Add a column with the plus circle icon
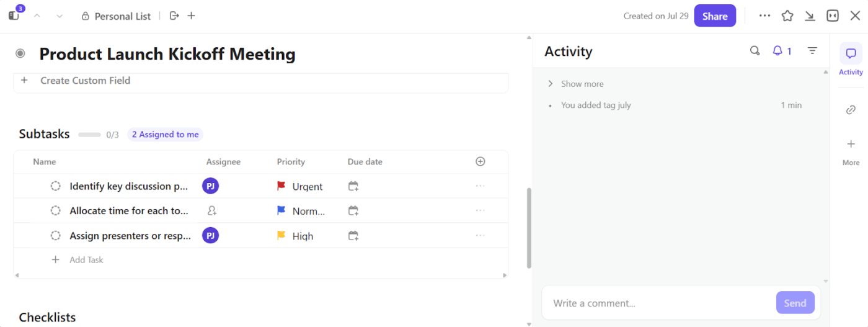 click(x=480, y=161)
